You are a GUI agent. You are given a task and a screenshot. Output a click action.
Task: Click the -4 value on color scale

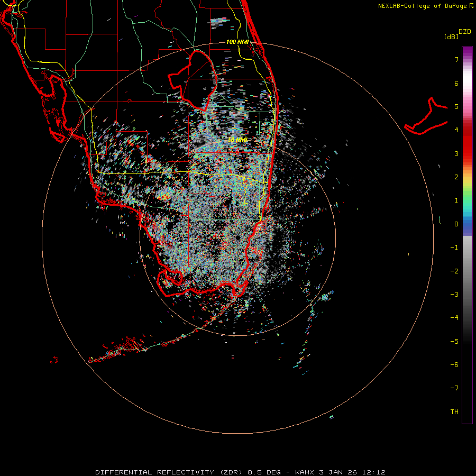tap(454, 317)
